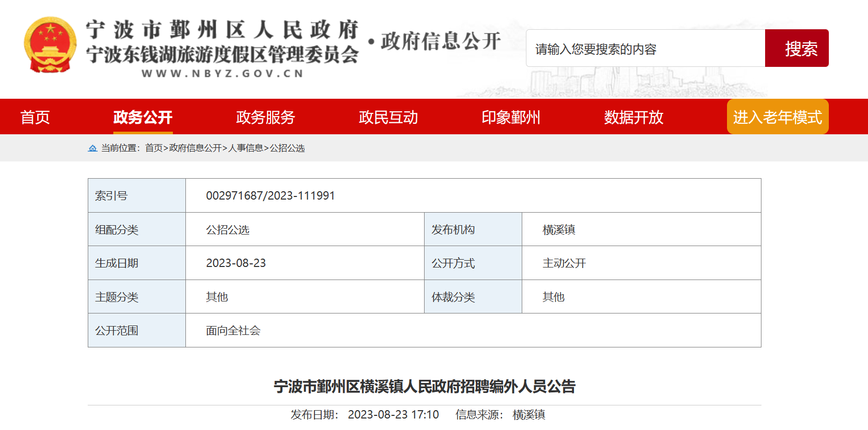868x430 pixels.
Task: Click the 公开方式 label cell
Action: [x=473, y=263]
